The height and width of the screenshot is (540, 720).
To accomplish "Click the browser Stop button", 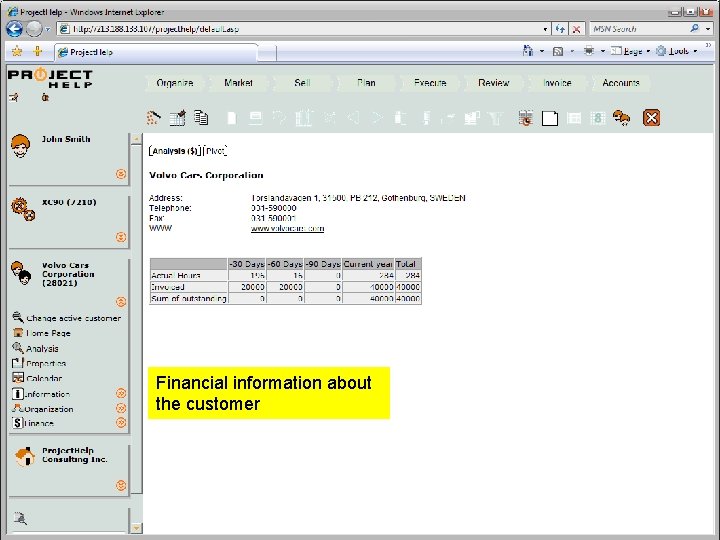I will pos(576,29).
